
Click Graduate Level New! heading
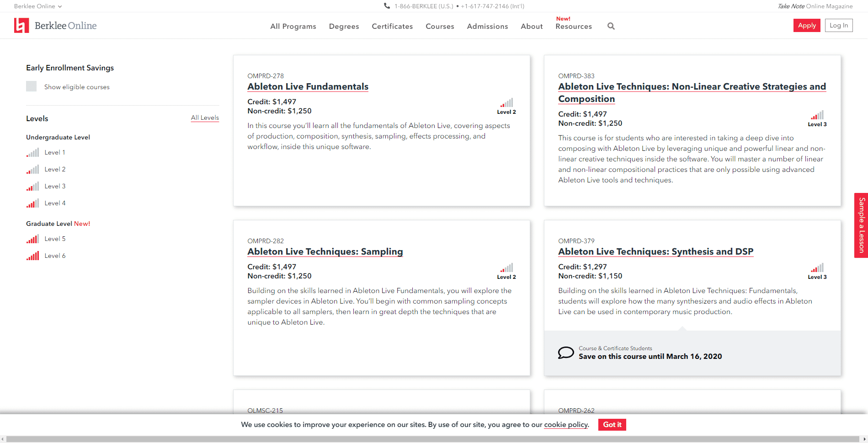click(58, 224)
